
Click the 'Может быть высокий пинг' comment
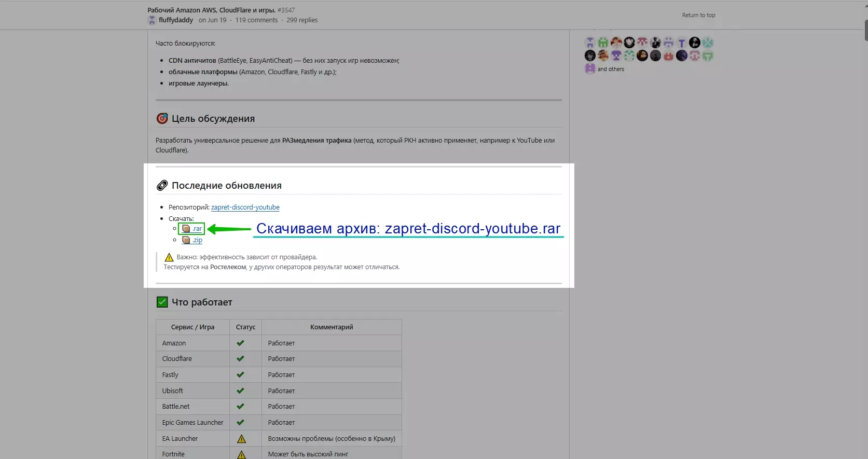308,454
